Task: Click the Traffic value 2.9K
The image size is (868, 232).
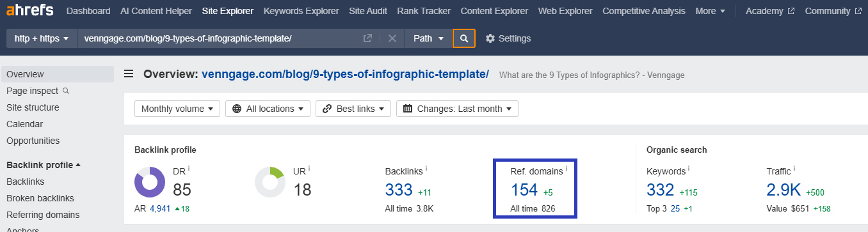Action: click(x=784, y=190)
